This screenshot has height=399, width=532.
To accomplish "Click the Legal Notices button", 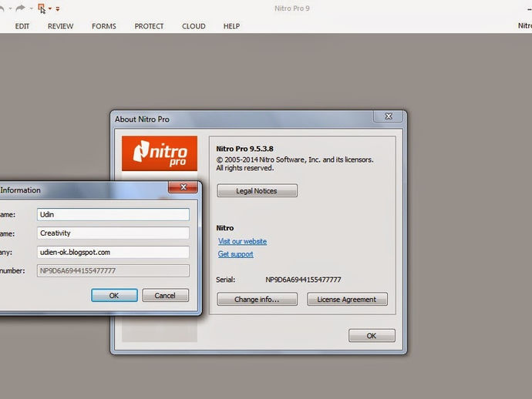I will (x=258, y=190).
